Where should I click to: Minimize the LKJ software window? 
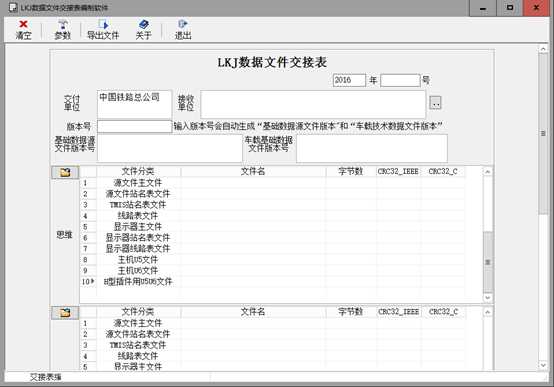pyautogui.click(x=483, y=8)
